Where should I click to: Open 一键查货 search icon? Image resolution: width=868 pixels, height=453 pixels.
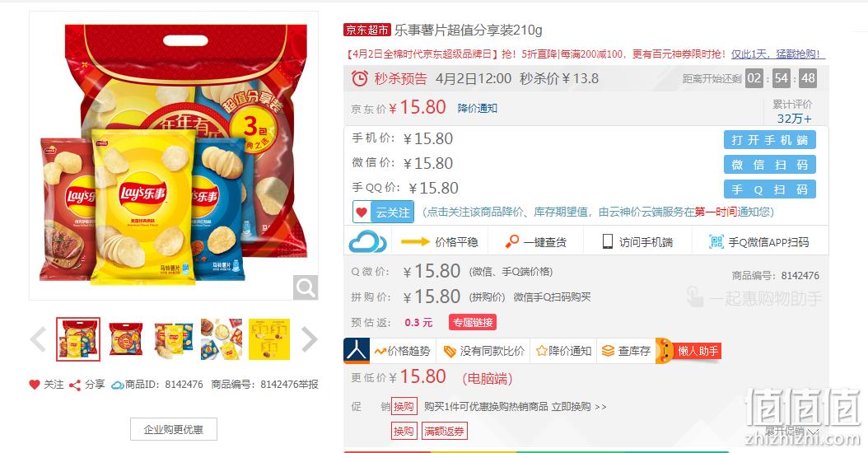pyautogui.click(x=512, y=242)
